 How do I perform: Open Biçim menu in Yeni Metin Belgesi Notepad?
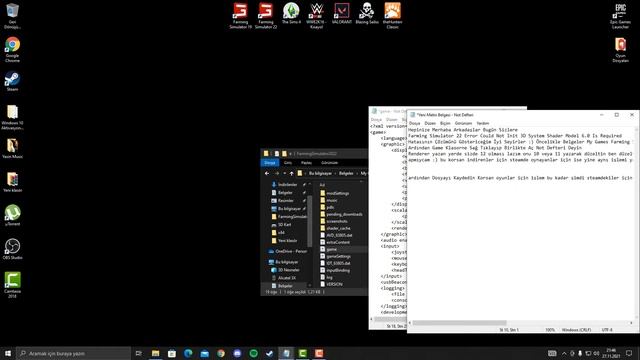tap(445, 123)
